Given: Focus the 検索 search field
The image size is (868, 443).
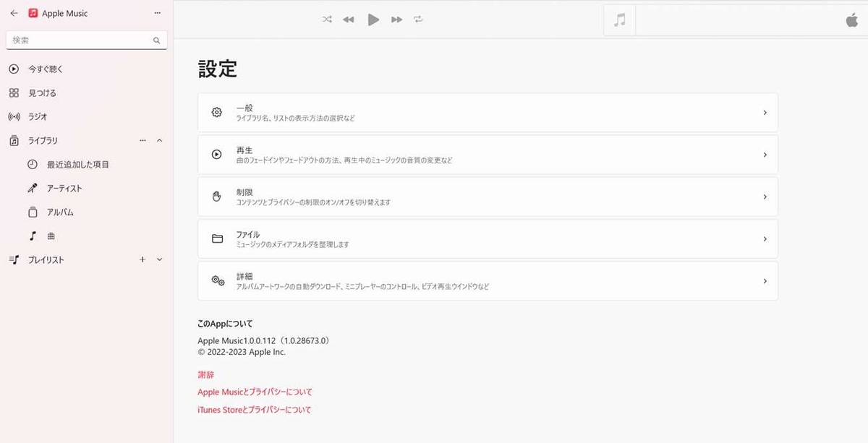Looking at the screenshot, I should [87, 40].
